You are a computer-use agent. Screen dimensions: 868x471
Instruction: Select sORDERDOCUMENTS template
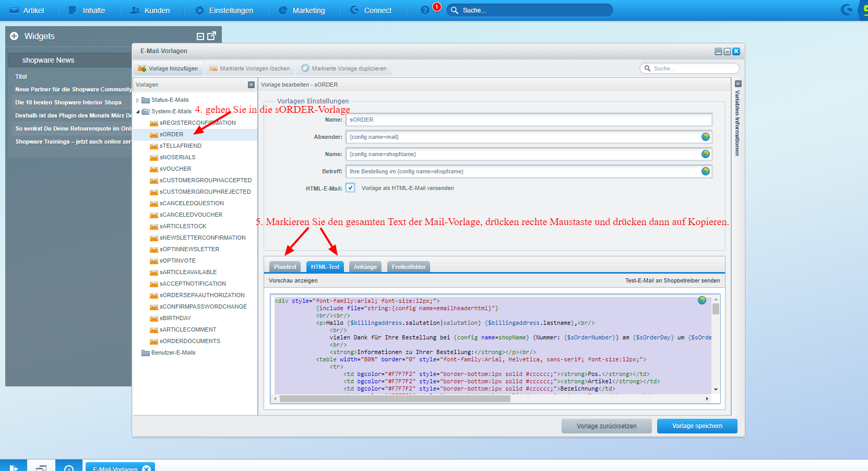point(189,341)
